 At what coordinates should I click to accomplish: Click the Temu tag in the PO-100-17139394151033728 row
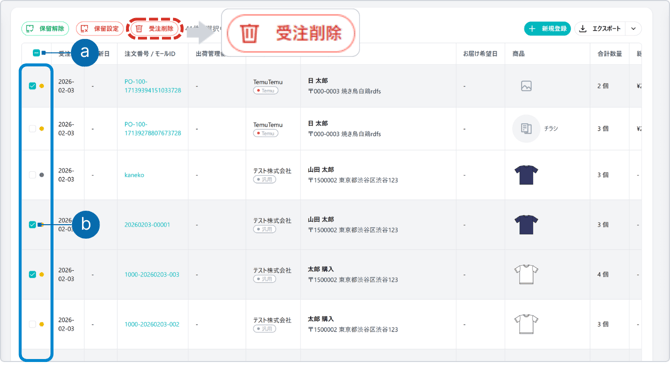pos(265,91)
